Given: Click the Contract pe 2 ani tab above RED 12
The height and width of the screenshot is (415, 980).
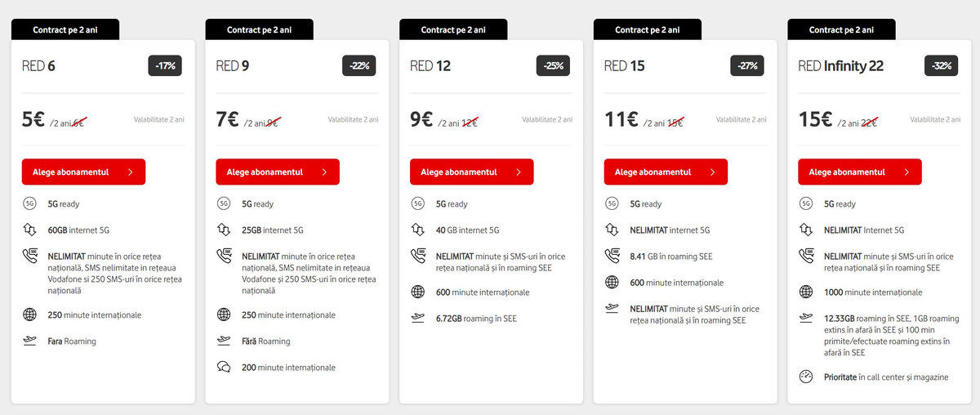Looking at the screenshot, I should pos(453,30).
